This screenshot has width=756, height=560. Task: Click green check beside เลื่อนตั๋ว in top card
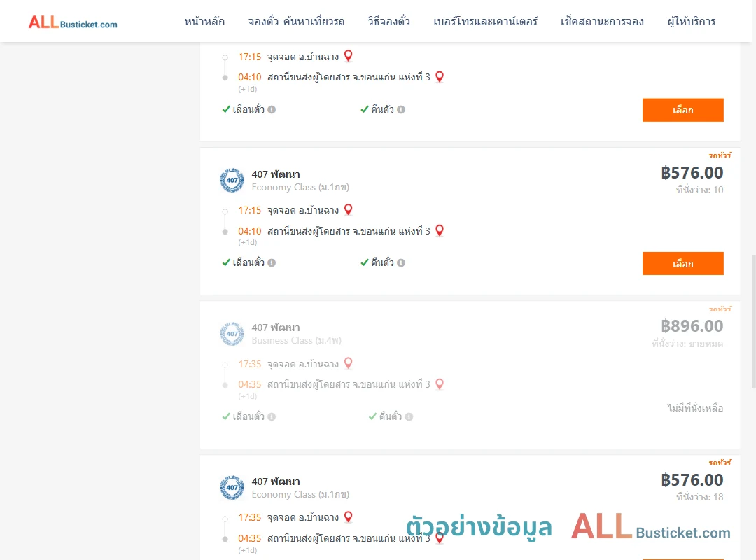tap(226, 109)
